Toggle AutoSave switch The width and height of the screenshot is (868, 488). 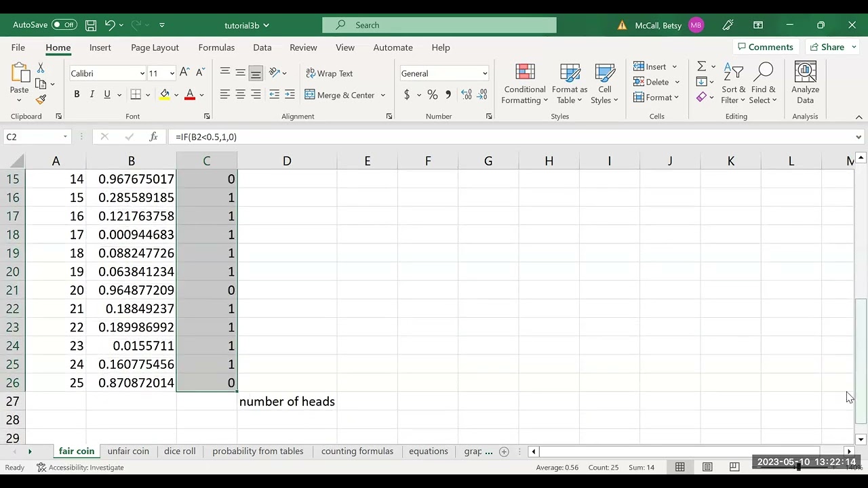pos(64,25)
